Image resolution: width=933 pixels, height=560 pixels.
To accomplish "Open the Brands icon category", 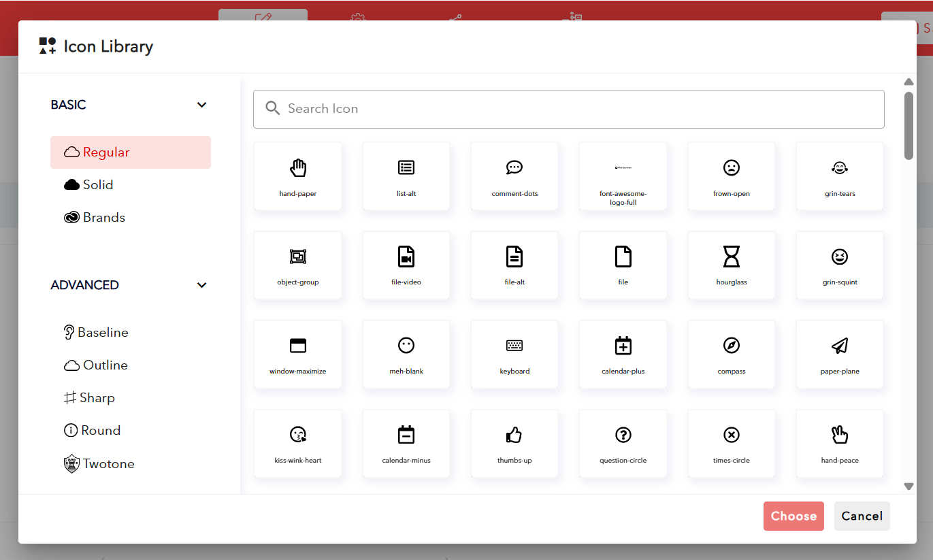I will tap(103, 218).
